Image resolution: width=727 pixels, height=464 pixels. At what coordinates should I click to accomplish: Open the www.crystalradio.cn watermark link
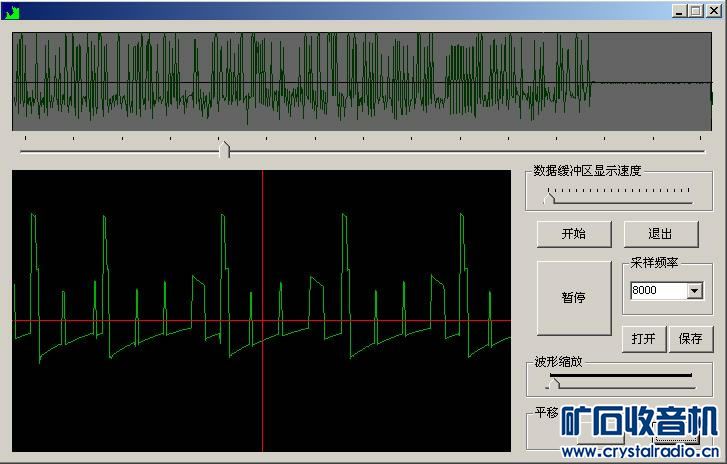coord(640,452)
